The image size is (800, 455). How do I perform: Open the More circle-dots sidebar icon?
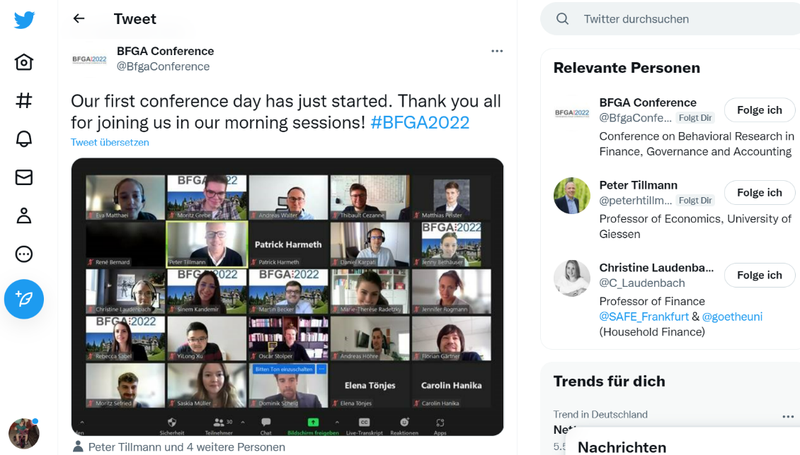tap(24, 254)
